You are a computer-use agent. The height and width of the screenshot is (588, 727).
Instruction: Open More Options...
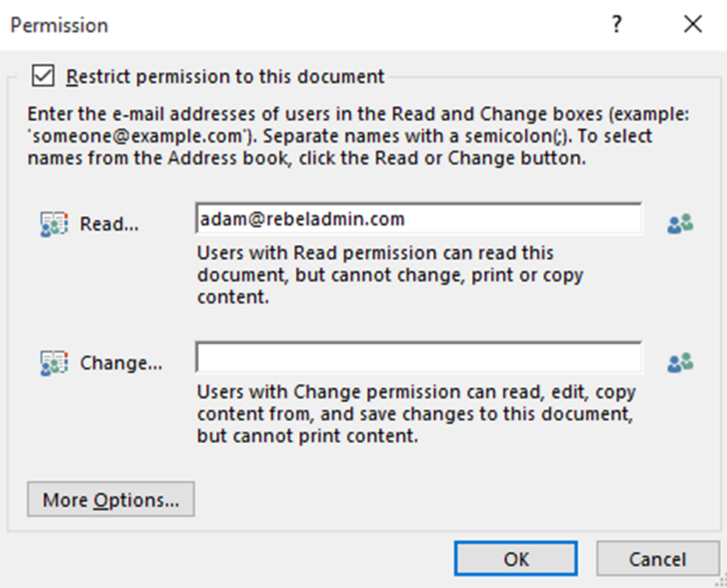click(x=111, y=499)
